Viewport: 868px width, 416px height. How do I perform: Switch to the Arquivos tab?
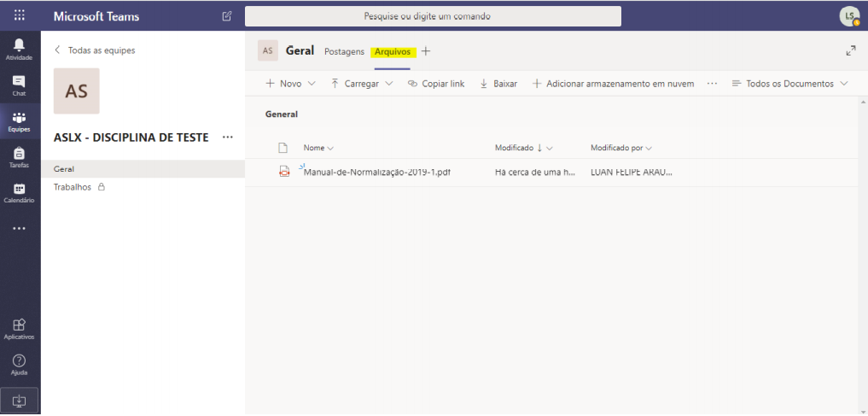(x=393, y=51)
